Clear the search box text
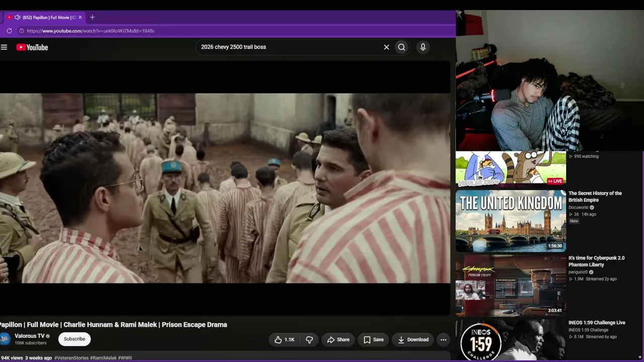This screenshot has height=362, width=644. tap(386, 47)
